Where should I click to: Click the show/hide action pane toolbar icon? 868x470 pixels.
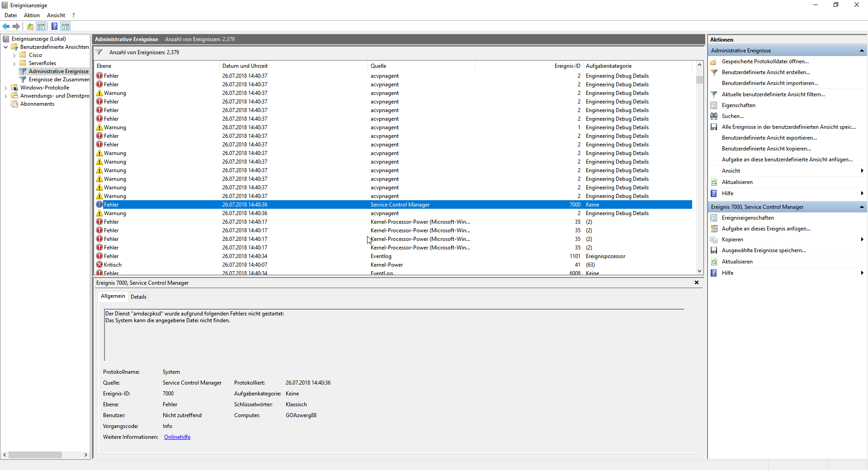(66, 27)
